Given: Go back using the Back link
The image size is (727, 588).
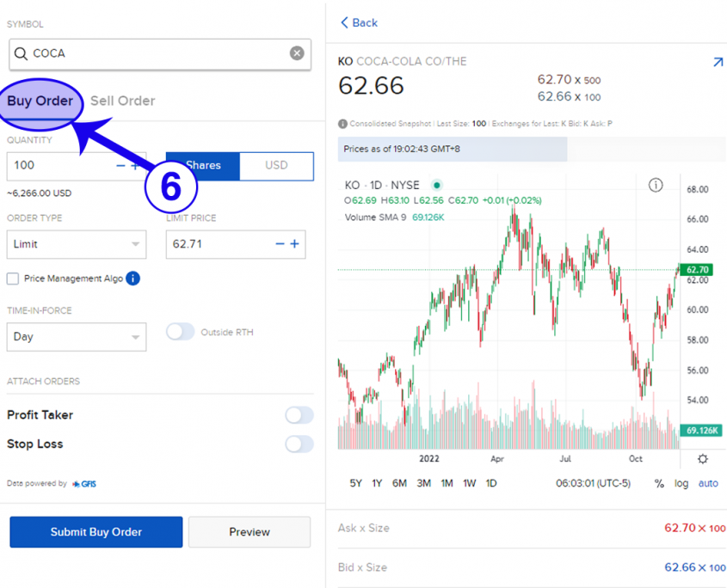Looking at the screenshot, I should (x=360, y=23).
